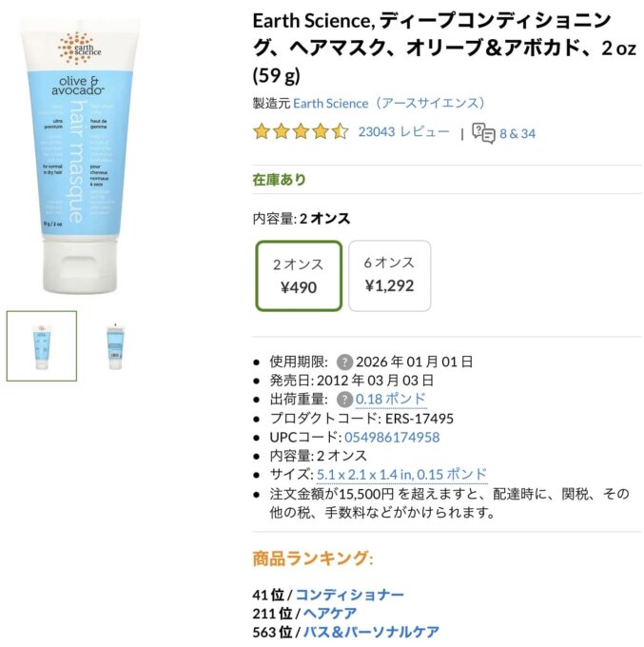Image resolution: width=644 pixels, height=647 pixels.
Task: Click the 0.18 ポンド shipping weight link
Action: click(390, 399)
